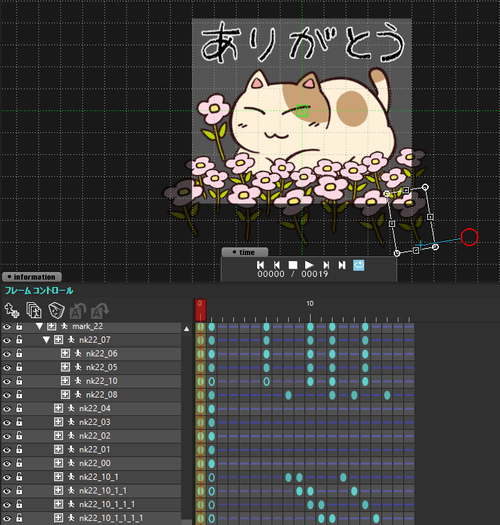Lock the nk22_07 part
Image resolution: width=500 pixels, height=525 pixels.
click(19, 340)
